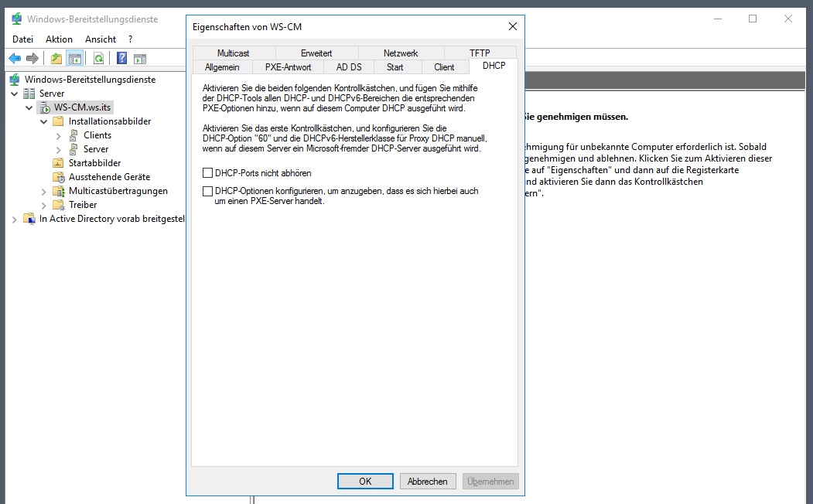Click the Forward arrow toolbar icon
813x504 pixels.
click(x=32, y=59)
